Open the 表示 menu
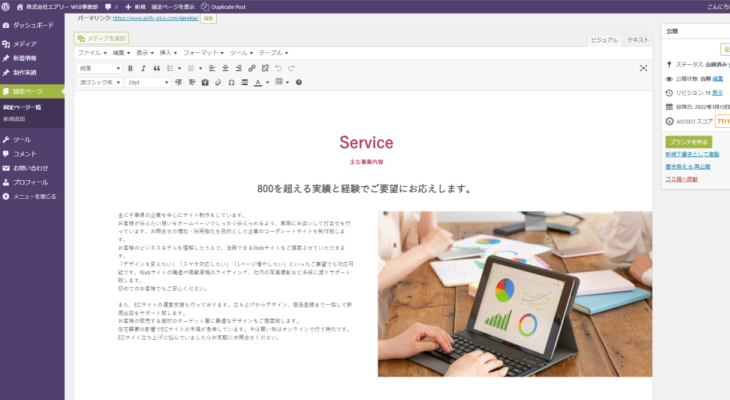Viewport: 730px width, 400px height. pos(145,53)
